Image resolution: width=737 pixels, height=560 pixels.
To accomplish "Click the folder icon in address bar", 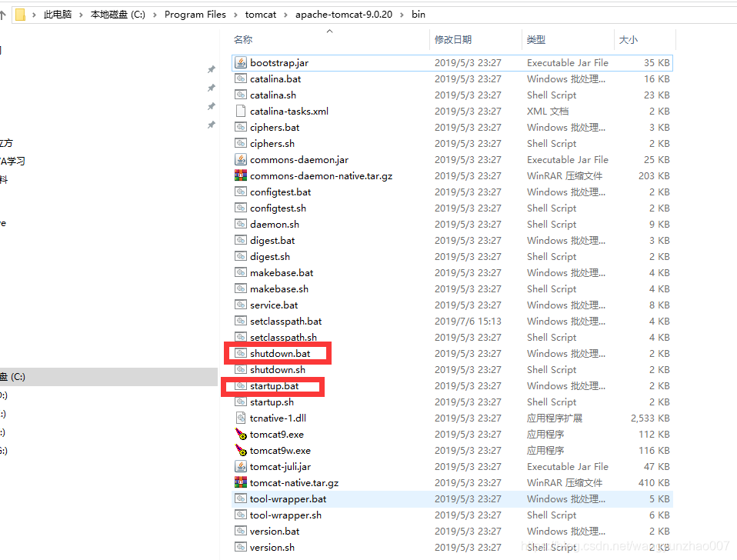I will coord(20,15).
